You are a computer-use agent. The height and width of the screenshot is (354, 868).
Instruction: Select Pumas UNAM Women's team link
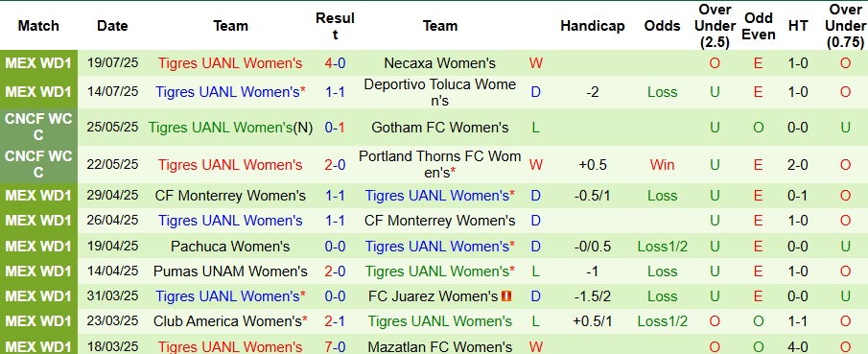click(x=230, y=271)
